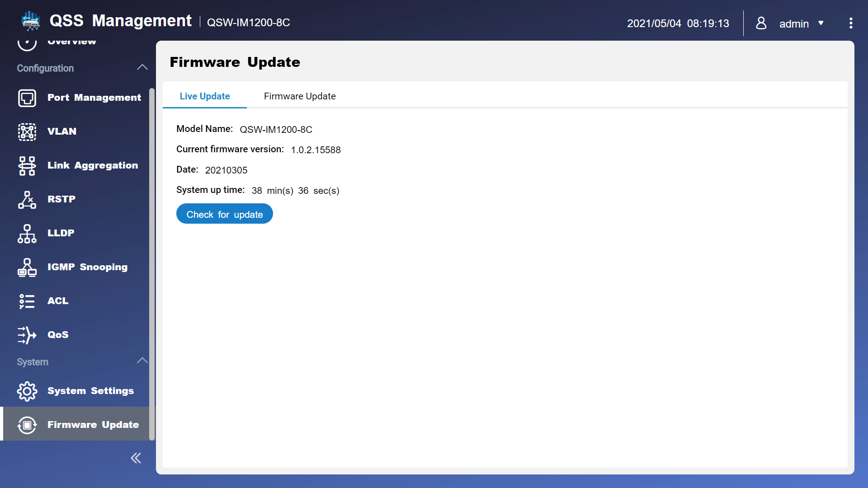Open the three-dot more options menu
Screen dimensions: 868x488
(x=851, y=23)
